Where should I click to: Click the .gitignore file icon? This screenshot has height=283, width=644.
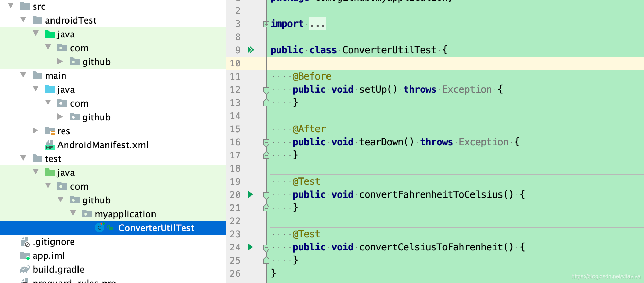tap(25, 242)
